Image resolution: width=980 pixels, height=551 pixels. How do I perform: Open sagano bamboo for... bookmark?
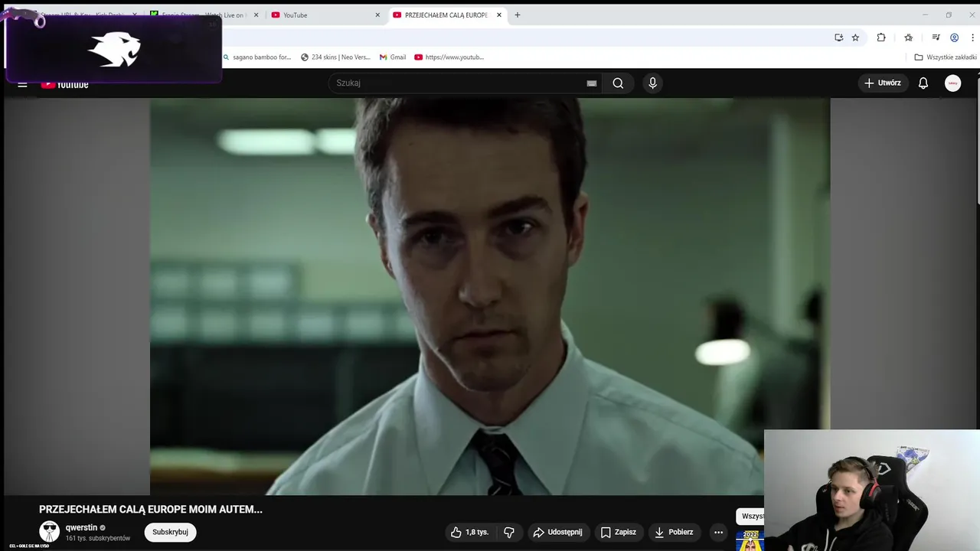pyautogui.click(x=256, y=57)
